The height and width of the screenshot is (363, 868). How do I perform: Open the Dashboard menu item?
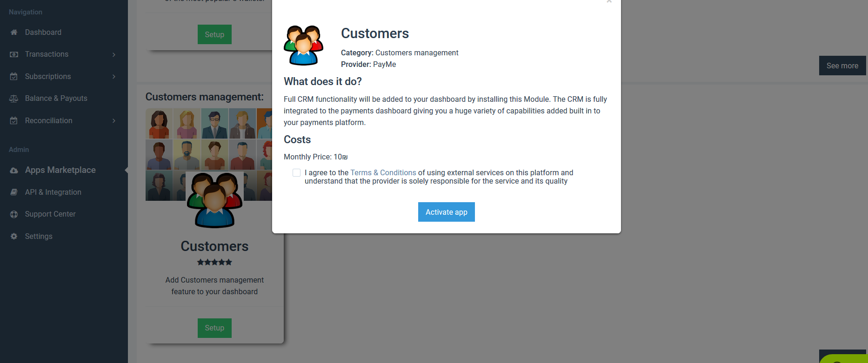(43, 33)
